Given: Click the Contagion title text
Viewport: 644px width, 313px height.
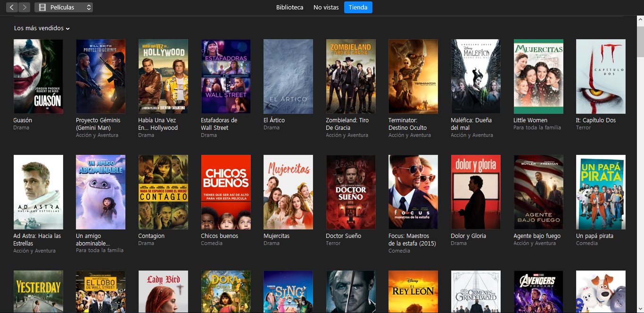Looking at the screenshot, I should click(151, 236).
